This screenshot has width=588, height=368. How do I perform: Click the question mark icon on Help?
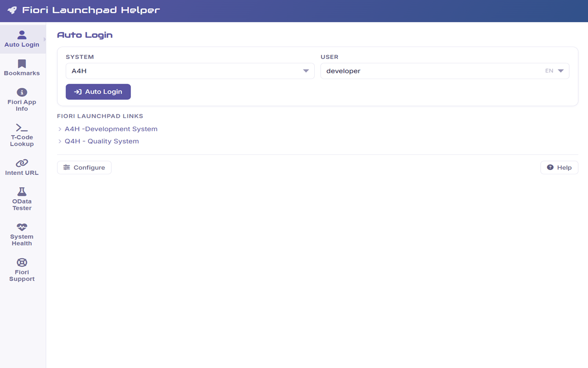(x=550, y=167)
